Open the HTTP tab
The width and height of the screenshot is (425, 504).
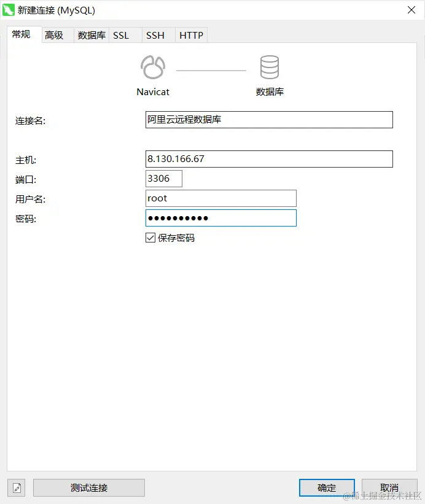(191, 35)
